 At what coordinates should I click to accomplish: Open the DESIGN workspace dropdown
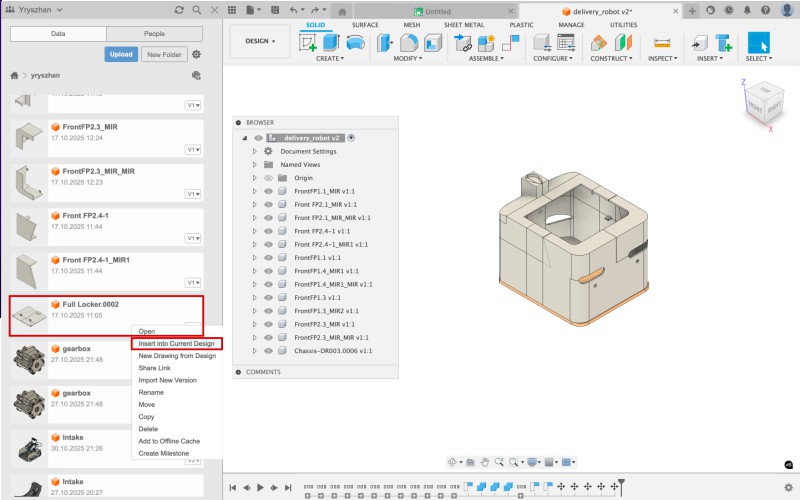pyautogui.click(x=260, y=41)
